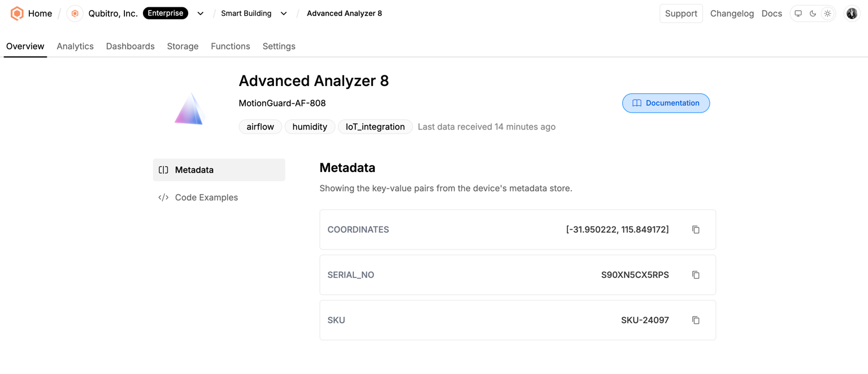Enable dark mode with the moon icon
The height and width of the screenshot is (374, 868).
813,14
